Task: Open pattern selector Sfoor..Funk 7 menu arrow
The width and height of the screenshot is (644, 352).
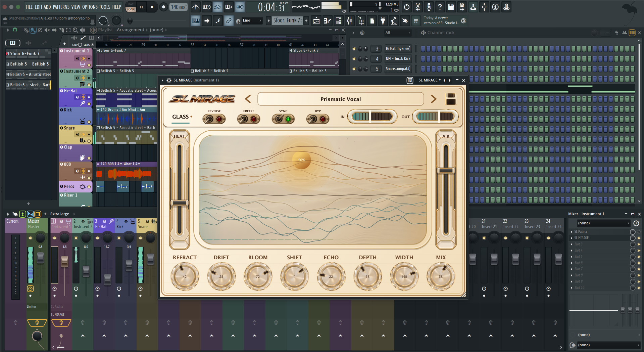Action: pyautogui.click(x=268, y=21)
